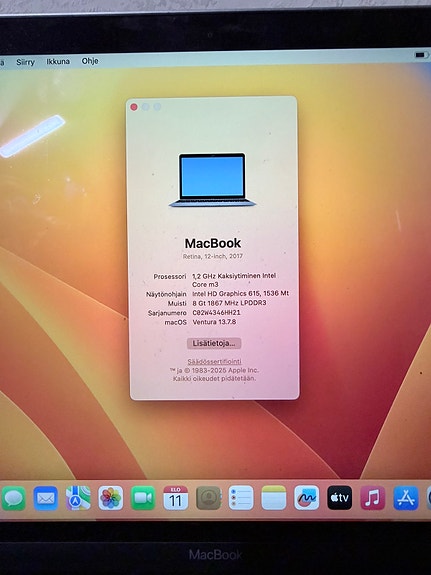Open Calendar showing ELO 11
The width and height of the screenshot is (431, 575).
[175, 498]
